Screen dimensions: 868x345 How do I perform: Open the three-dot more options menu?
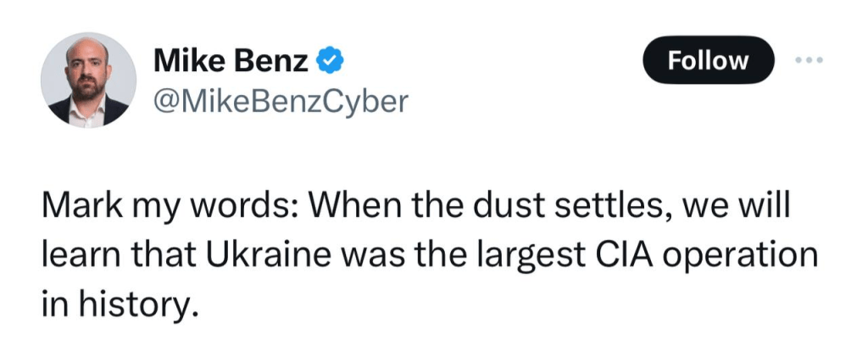click(809, 61)
